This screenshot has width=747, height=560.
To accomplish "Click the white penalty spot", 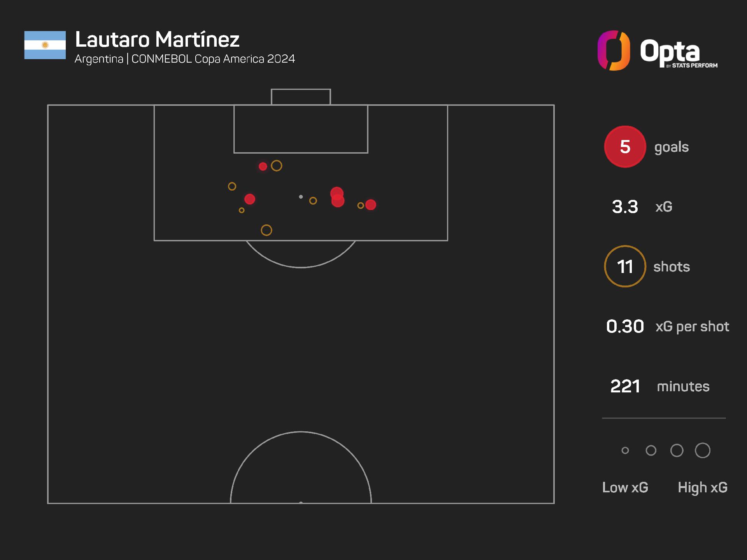I will tap(301, 197).
